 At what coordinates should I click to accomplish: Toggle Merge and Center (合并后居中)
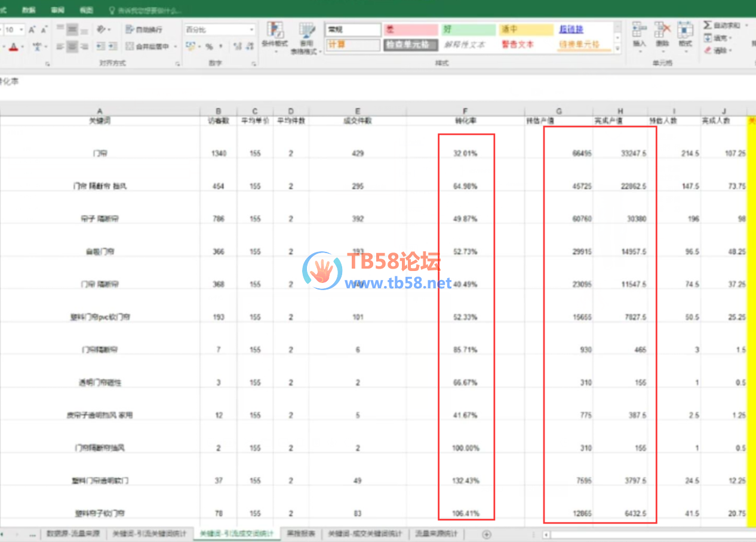[x=147, y=47]
